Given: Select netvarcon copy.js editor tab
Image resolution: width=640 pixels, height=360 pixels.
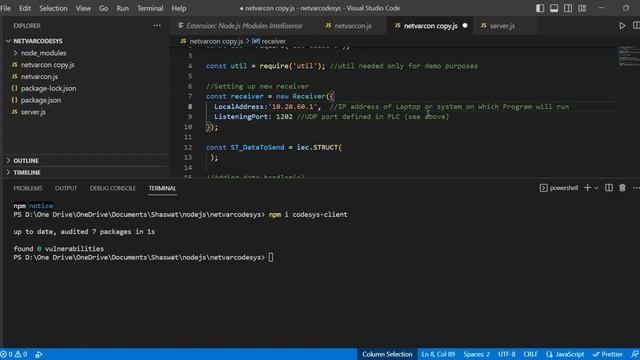Looking at the screenshot, I should point(431,26).
